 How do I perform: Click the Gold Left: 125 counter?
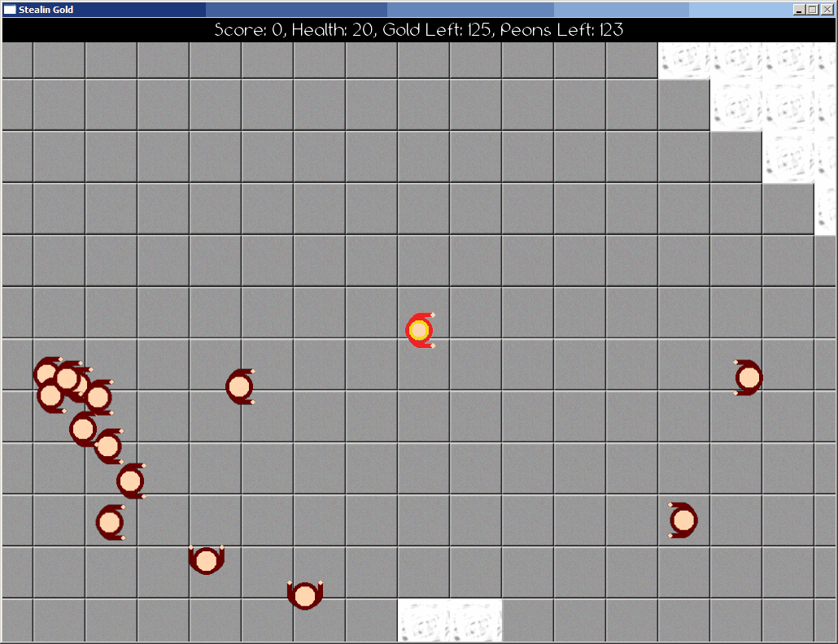coord(437,30)
